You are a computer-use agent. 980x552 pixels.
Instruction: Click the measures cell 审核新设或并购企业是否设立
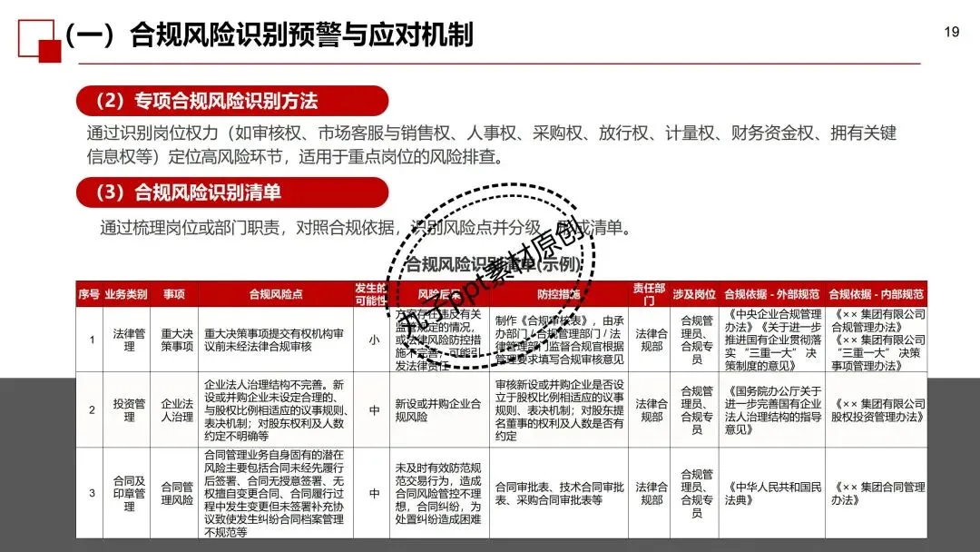pyautogui.click(x=559, y=409)
